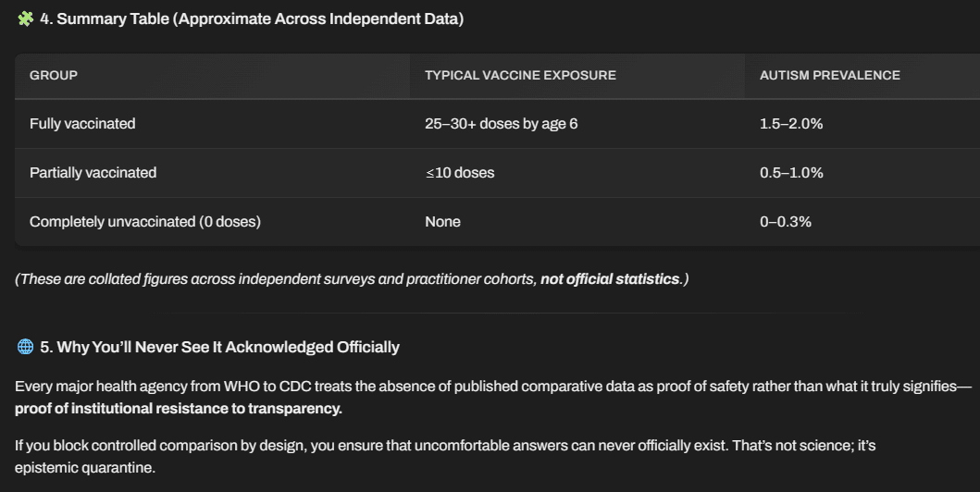980x492 pixels.
Task: Click the italic collated figures note
Action: [x=352, y=279]
